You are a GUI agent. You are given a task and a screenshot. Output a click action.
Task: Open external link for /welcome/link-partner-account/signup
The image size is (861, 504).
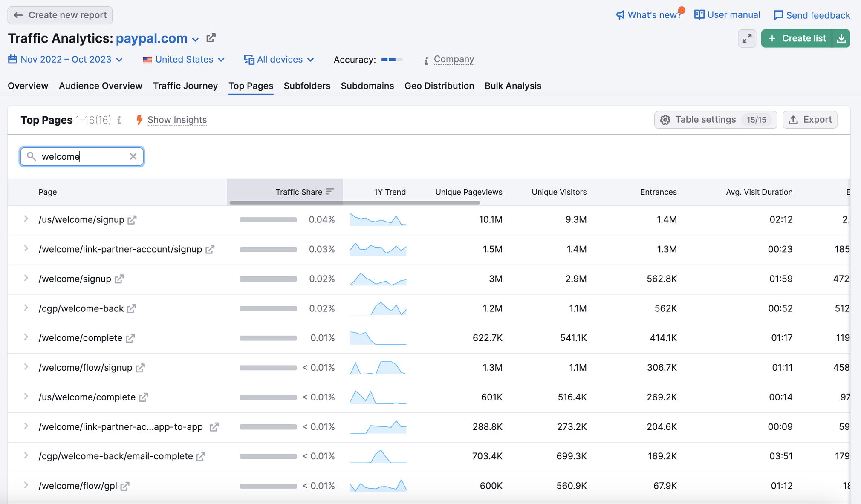210,249
